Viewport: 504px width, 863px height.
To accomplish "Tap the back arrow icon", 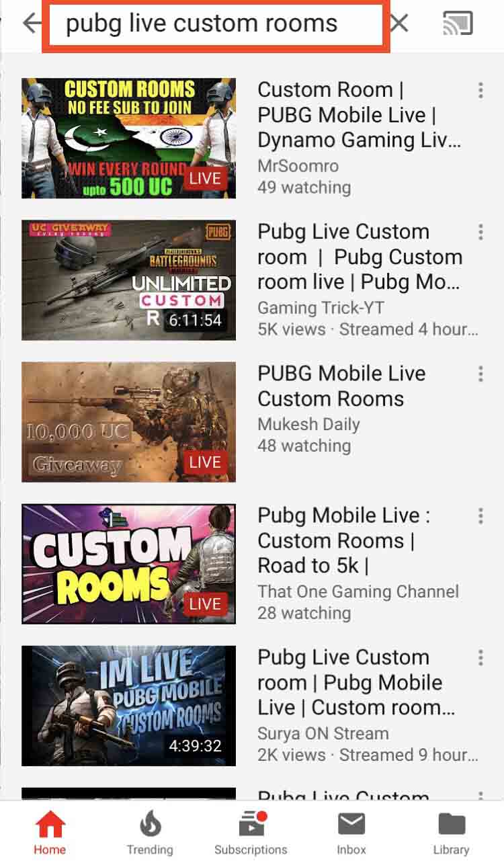I will pyautogui.click(x=32, y=24).
